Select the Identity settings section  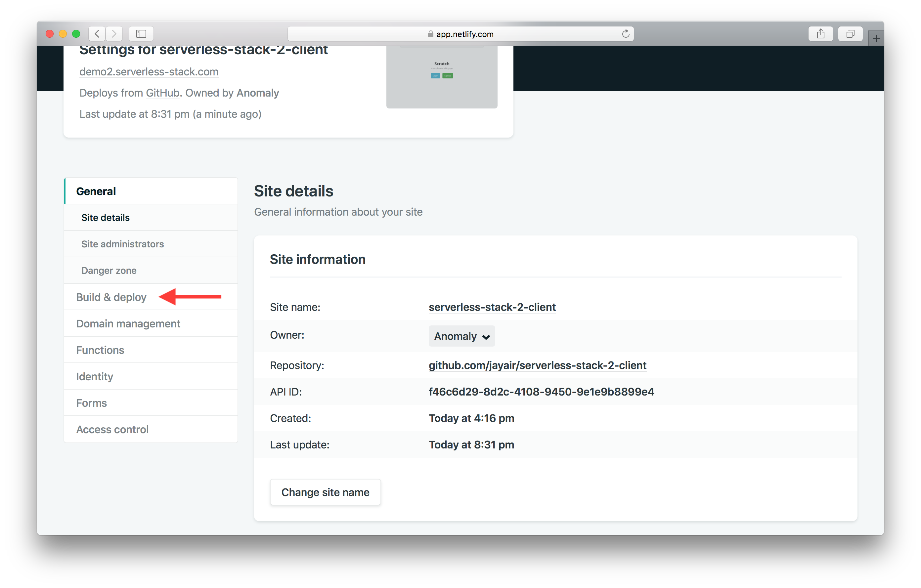coord(94,376)
